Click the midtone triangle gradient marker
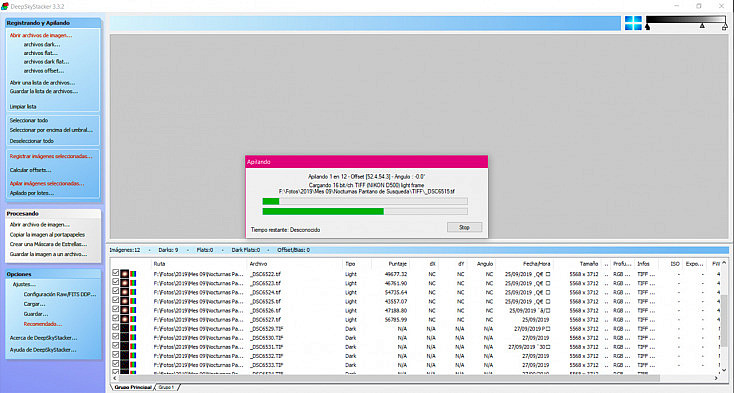The width and height of the screenshot is (734, 393). tap(702, 26)
